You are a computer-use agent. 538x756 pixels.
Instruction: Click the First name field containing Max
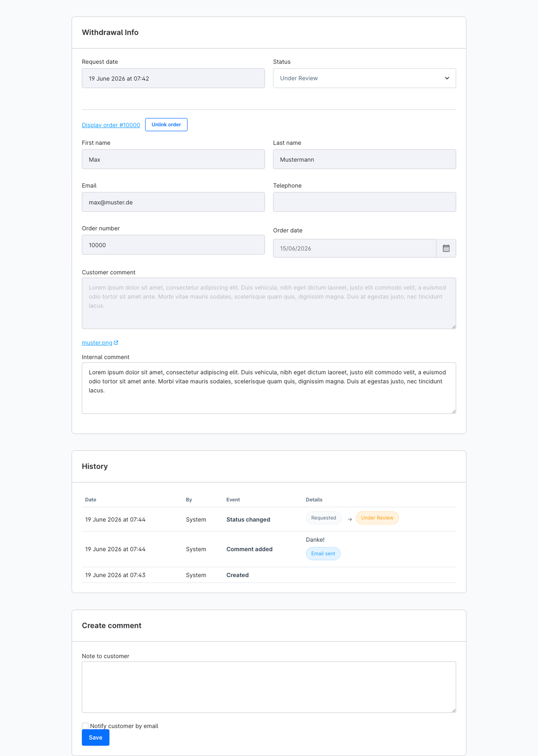pyautogui.click(x=173, y=159)
